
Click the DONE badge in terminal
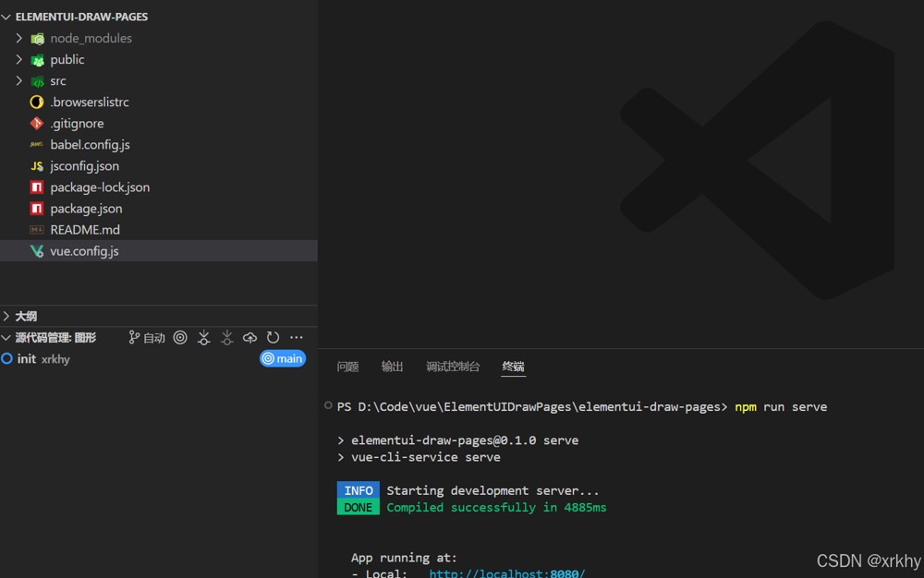(x=359, y=508)
